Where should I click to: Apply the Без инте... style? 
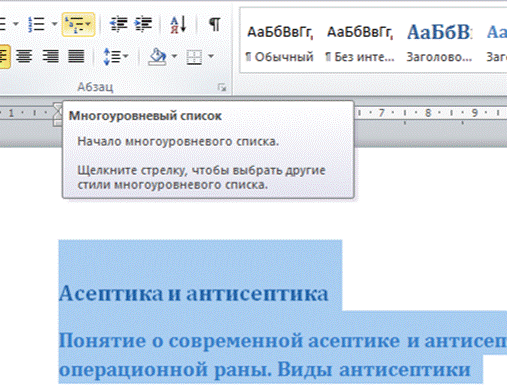point(360,43)
